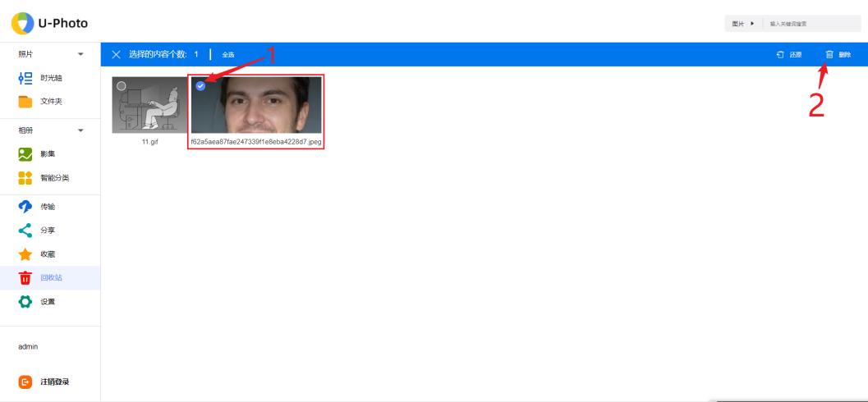Viewport: 868px width, 402px height.
Task: Click 全选 to select all
Action: pos(227,55)
